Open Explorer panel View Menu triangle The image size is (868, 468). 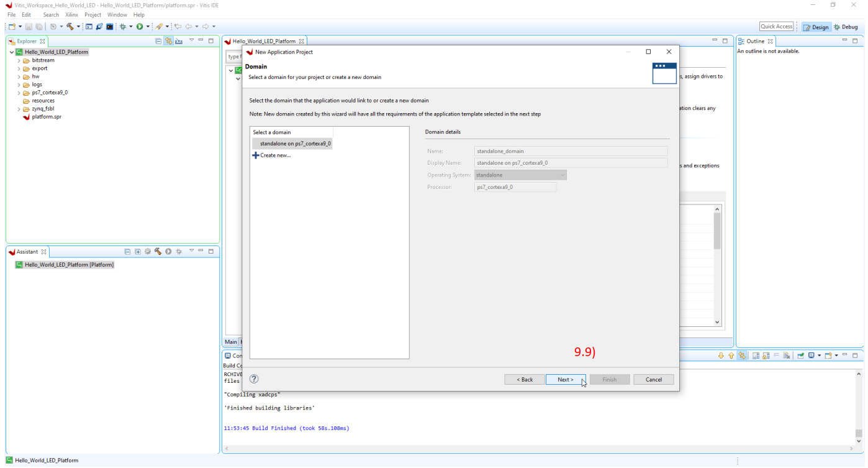tap(191, 40)
